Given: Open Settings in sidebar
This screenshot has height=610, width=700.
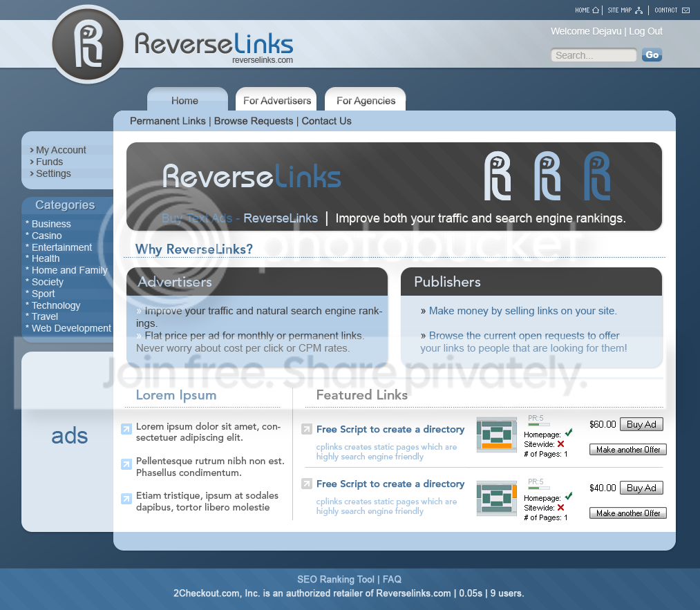Looking at the screenshot, I should point(53,173).
